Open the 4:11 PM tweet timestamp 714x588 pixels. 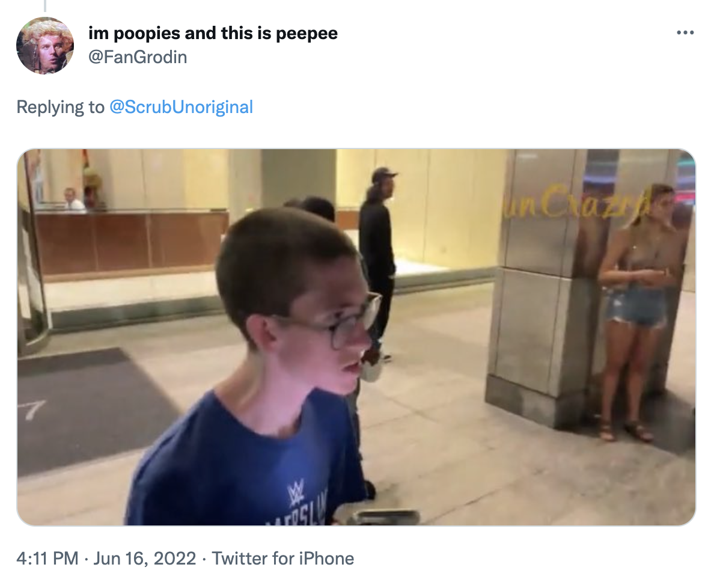47,559
